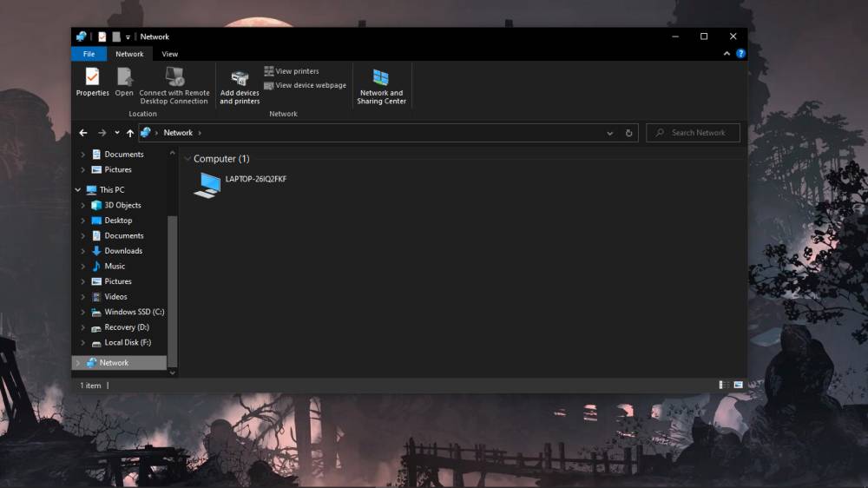Open Downloads in the navigation pane

[x=123, y=251]
